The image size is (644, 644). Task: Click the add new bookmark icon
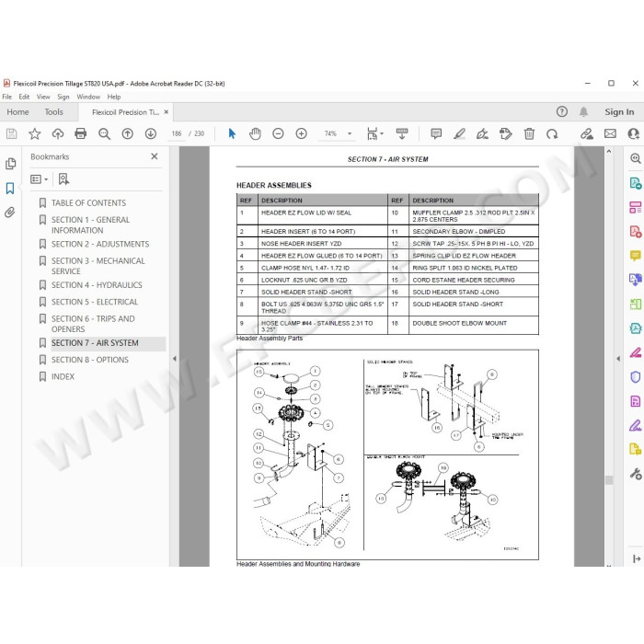pyautogui.click(x=63, y=179)
